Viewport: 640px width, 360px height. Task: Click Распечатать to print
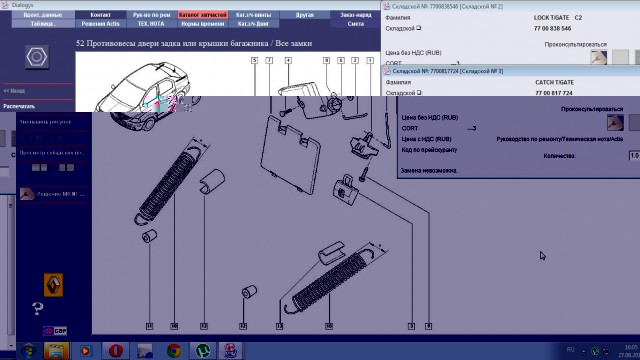pyautogui.click(x=19, y=106)
